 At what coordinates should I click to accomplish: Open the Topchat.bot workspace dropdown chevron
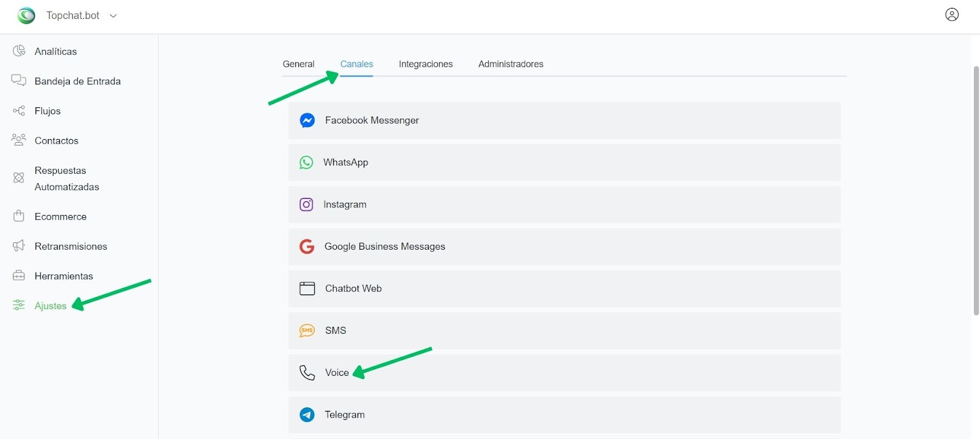[x=113, y=16]
